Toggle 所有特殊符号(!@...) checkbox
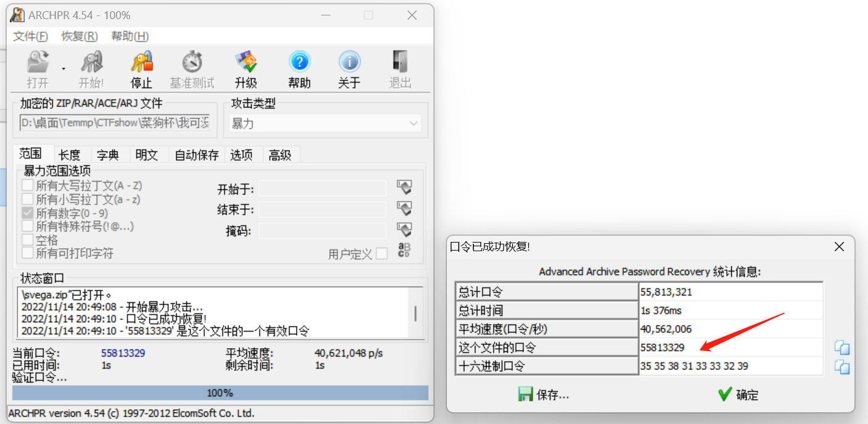This screenshot has height=424, width=868. pos(27,227)
